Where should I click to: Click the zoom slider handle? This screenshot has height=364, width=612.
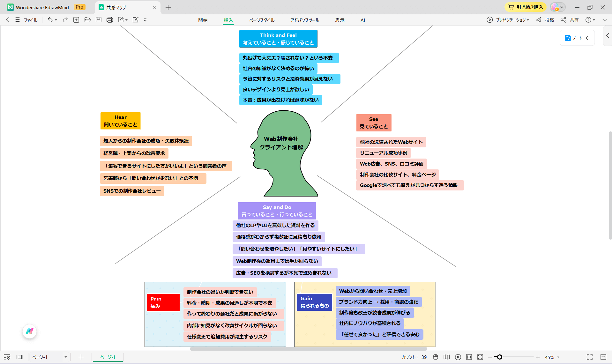pyautogui.click(x=500, y=357)
